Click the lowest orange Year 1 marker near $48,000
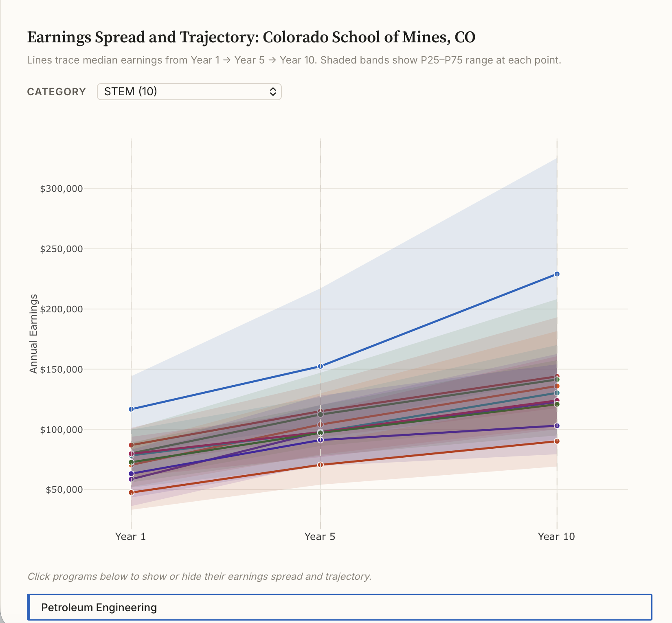Viewport: 672px width, 623px height. (131, 492)
